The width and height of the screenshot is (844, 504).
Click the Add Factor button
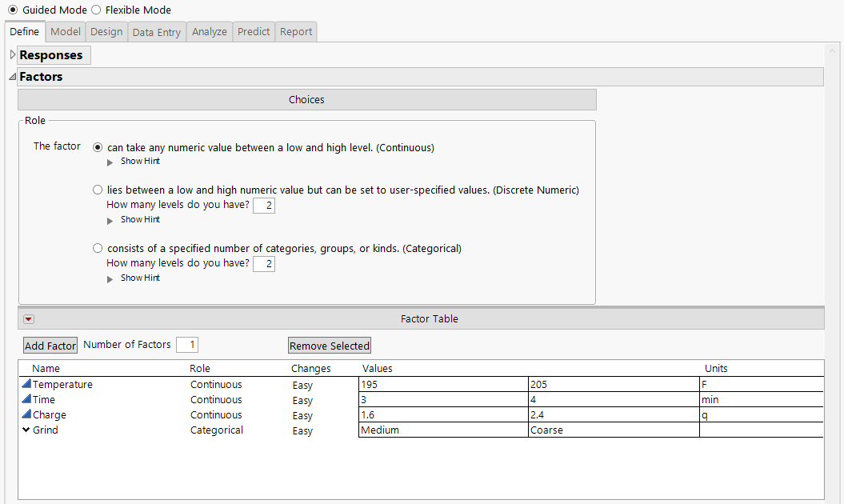tap(50, 345)
